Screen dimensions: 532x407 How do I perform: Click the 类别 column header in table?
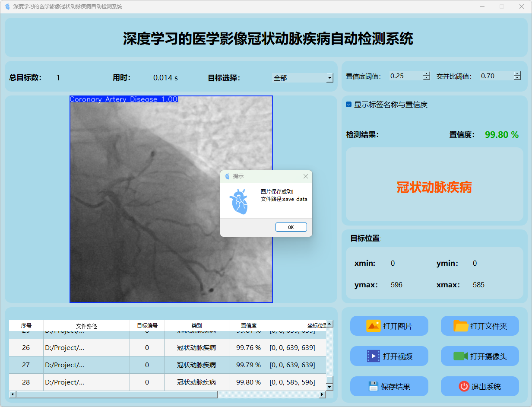196,326
